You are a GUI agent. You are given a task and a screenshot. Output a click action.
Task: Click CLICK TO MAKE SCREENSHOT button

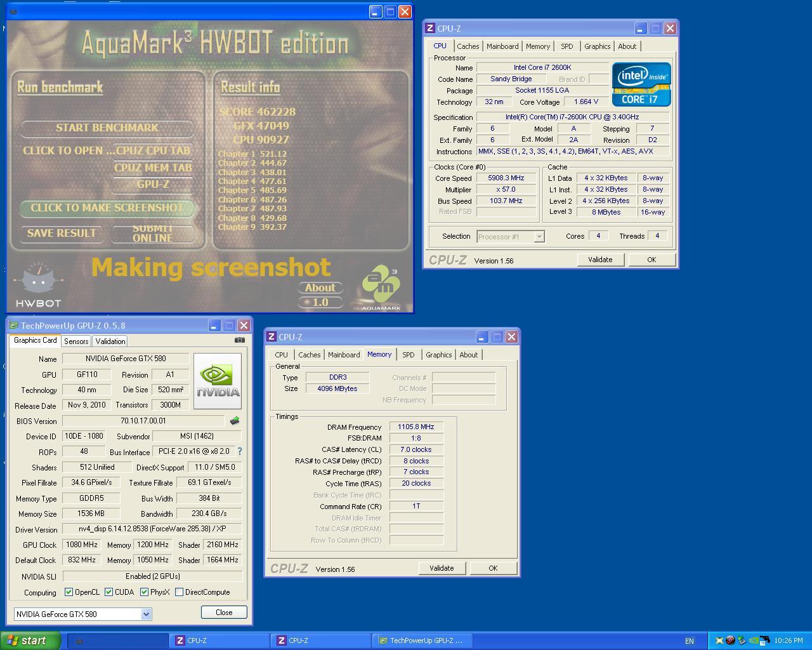(x=107, y=208)
